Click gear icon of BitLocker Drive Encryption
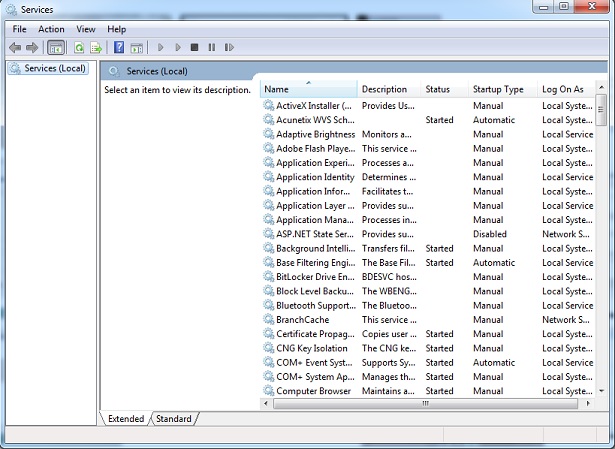Screen dimensions: 615x449 pyautogui.click(x=268, y=277)
